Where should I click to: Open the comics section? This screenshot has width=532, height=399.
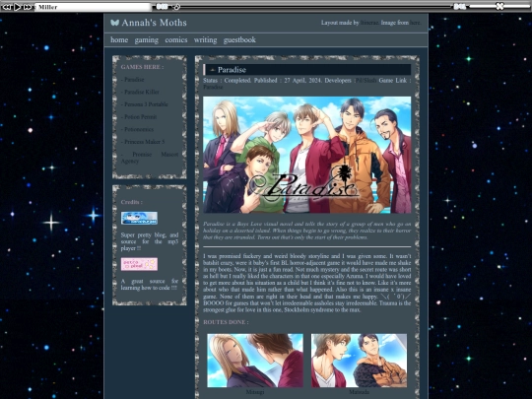pos(176,39)
